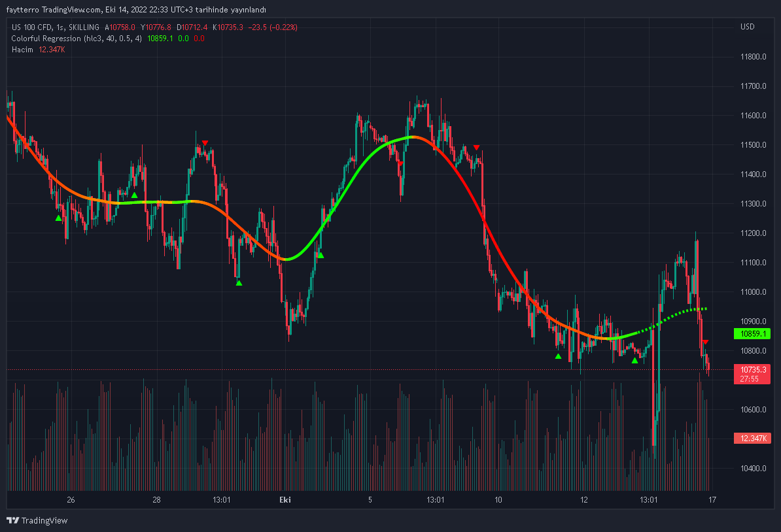This screenshot has height=532, width=781.
Task: Open the USD currency selector on the price axis
Action: coord(747,27)
